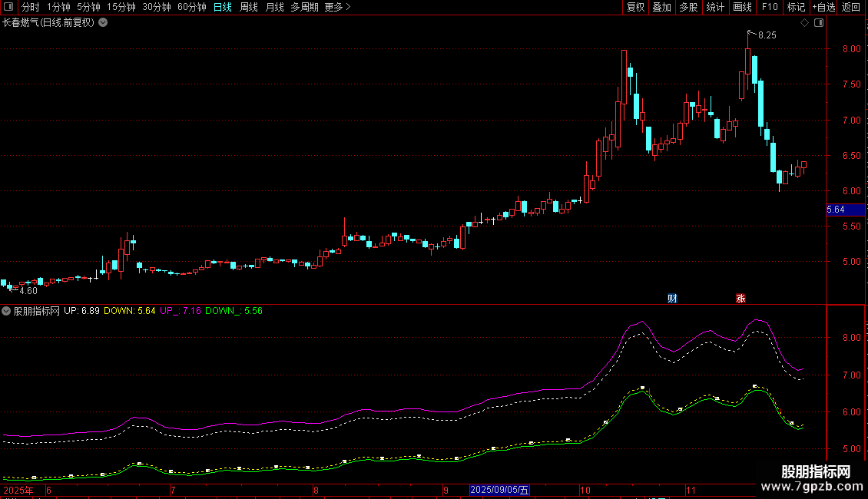
Task: Select the 30分钟 chart period
Action: click(x=157, y=7)
